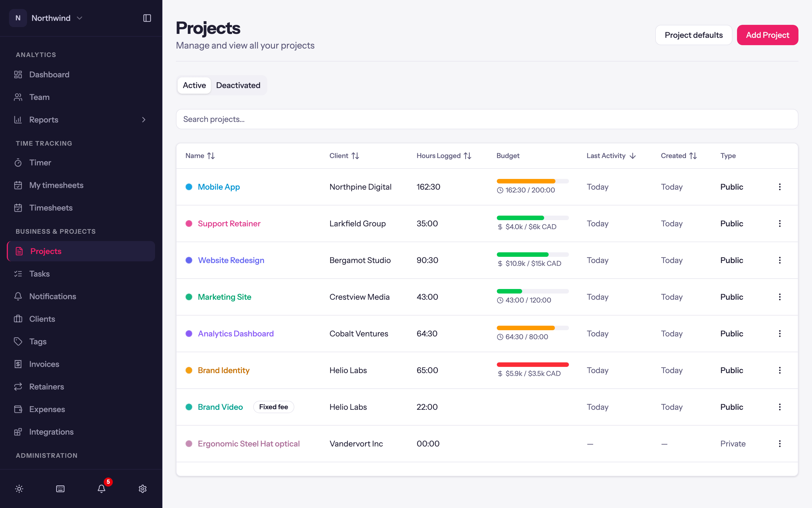This screenshot has width=812, height=508.
Task: Sort projects by Name column
Action: click(200, 156)
